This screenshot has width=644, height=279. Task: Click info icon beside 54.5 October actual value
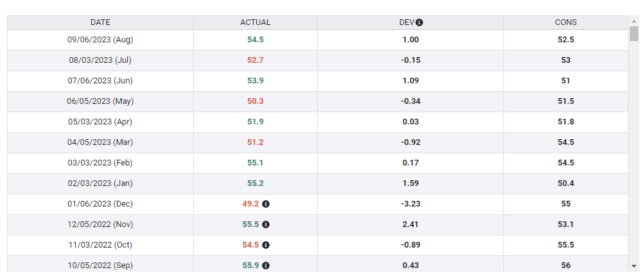(266, 245)
